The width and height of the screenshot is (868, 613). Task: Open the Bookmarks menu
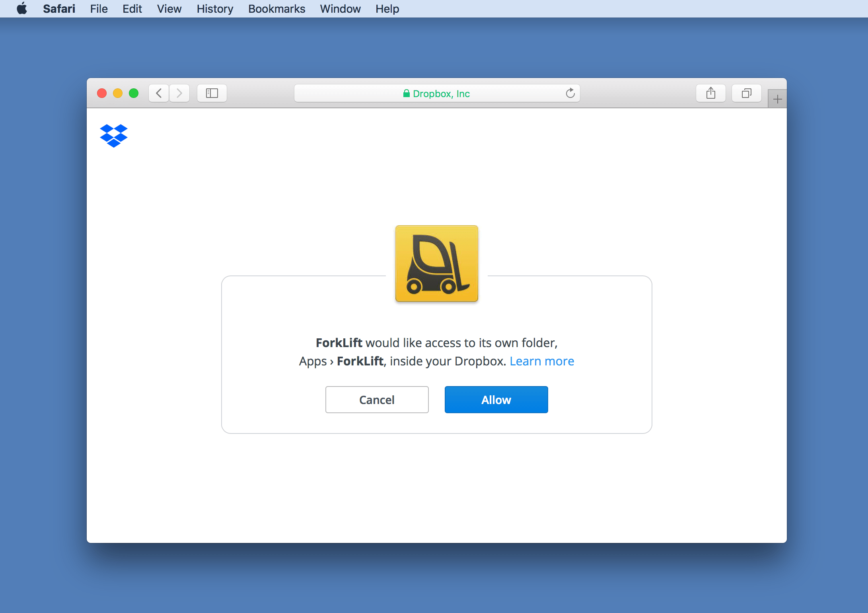pyautogui.click(x=276, y=9)
